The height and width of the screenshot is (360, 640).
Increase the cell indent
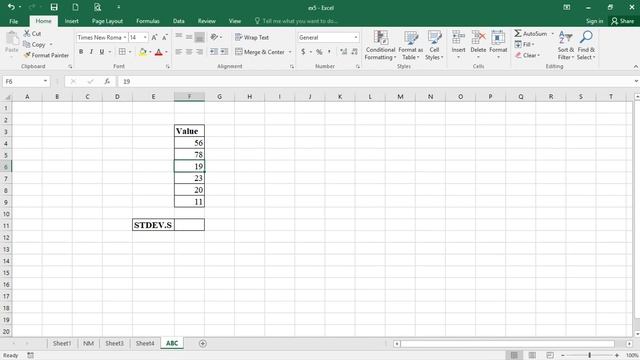coord(224,52)
